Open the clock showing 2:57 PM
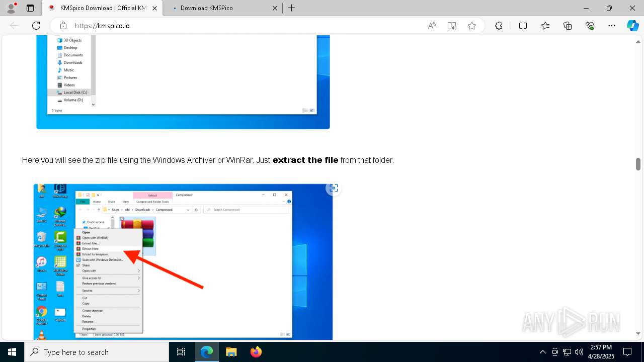Image resolution: width=644 pixels, height=362 pixels. [x=601, y=352]
